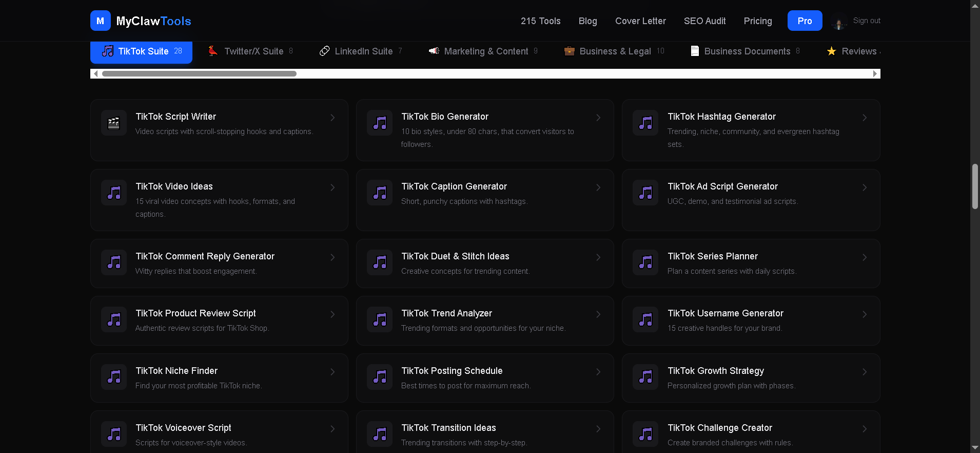Viewport: 980px width, 453px height.
Task: Click the music note icon of TikTok Comment Reply Generator
Action: (114, 262)
